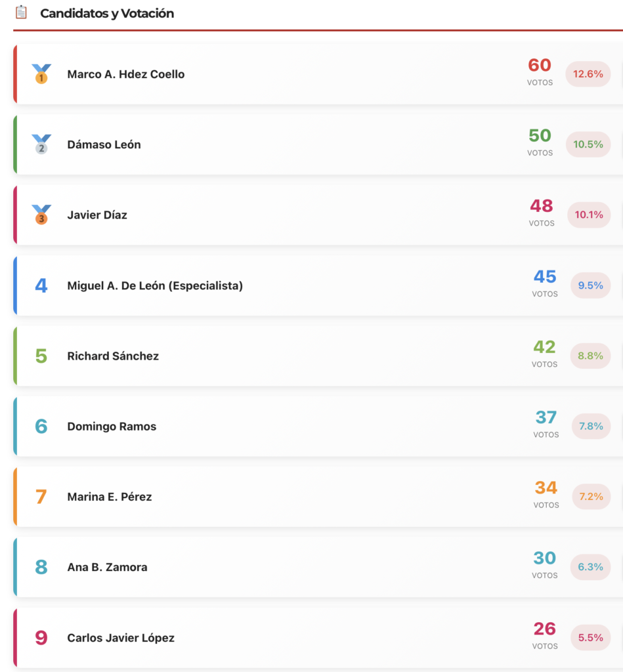This screenshot has height=672, width=623.
Task: Click the silver medal icon beside Dámaso León
Action: [x=41, y=144]
